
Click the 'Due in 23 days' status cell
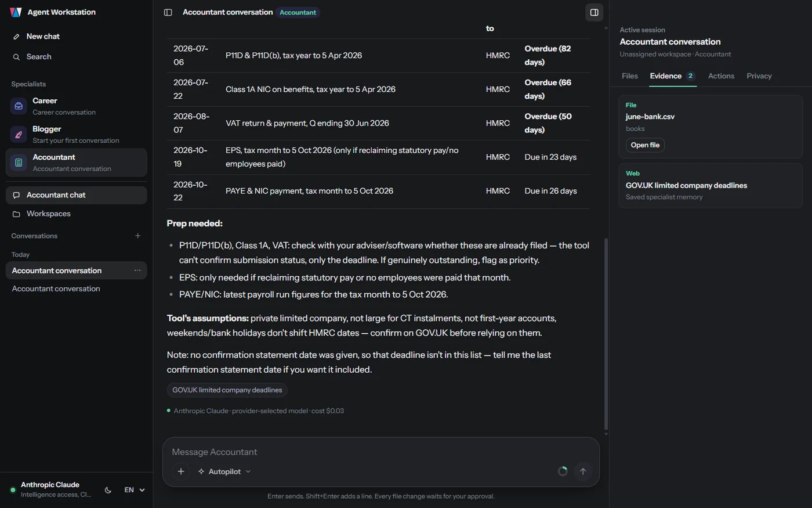(553, 157)
